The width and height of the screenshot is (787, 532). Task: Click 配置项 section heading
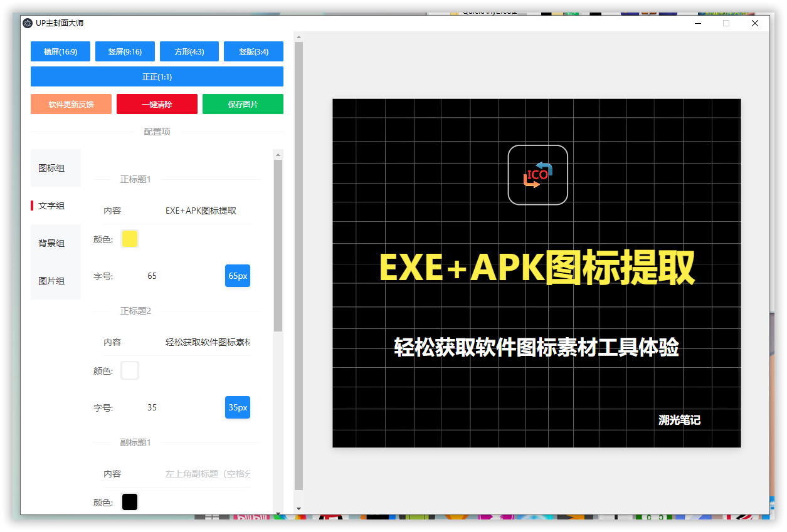point(157,132)
